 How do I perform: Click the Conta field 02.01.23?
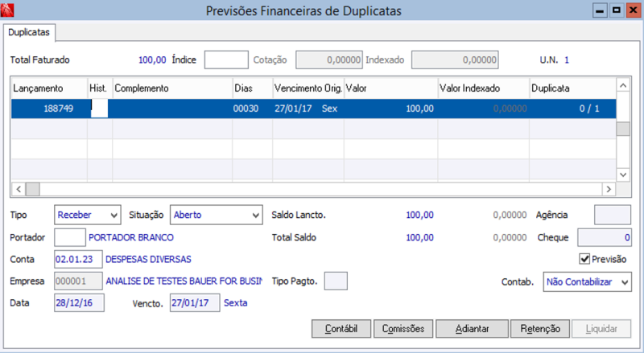[x=78, y=260]
